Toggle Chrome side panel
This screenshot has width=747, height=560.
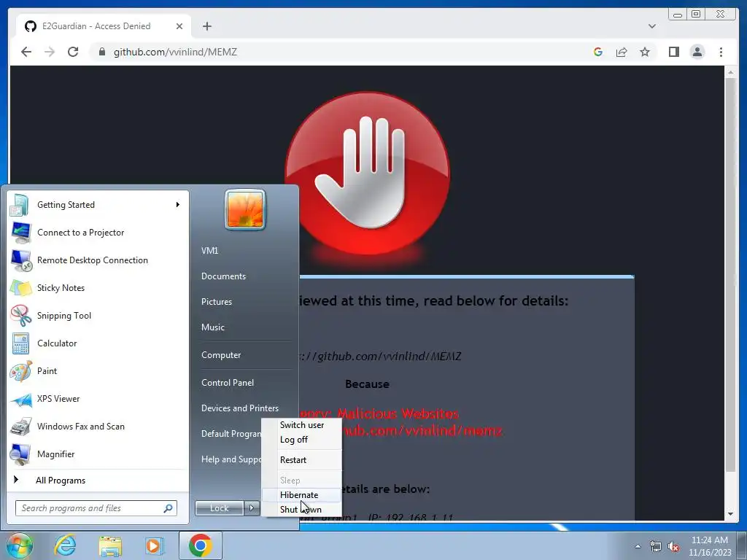(673, 52)
